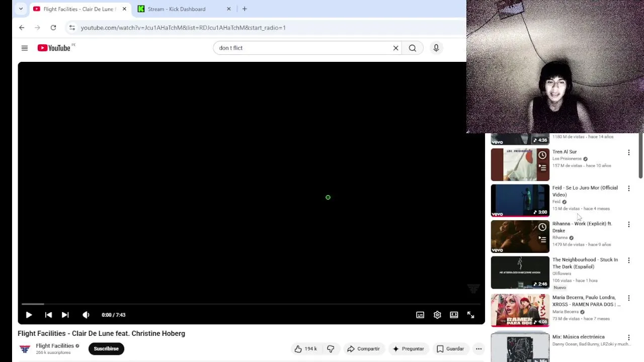Viewport: 644px width, 362px height.
Task: Open player settings gear
Action: [437, 315]
